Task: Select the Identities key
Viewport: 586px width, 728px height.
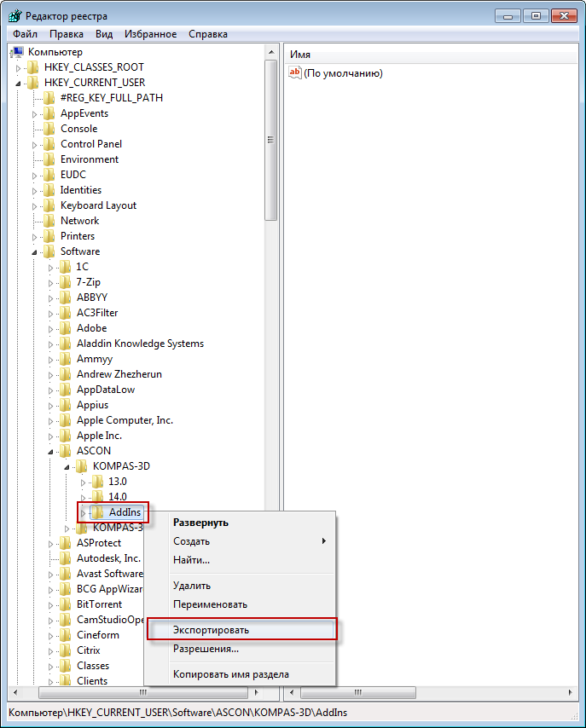Action: (81, 190)
